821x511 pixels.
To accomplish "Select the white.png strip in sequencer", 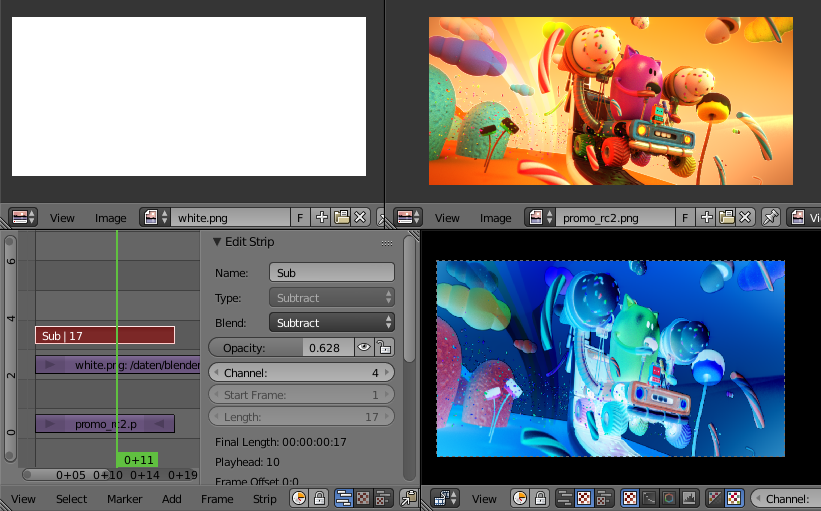I will [118, 365].
